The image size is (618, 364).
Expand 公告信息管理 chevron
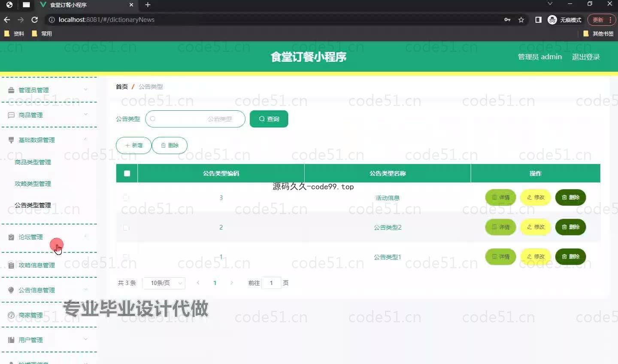pos(85,289)
